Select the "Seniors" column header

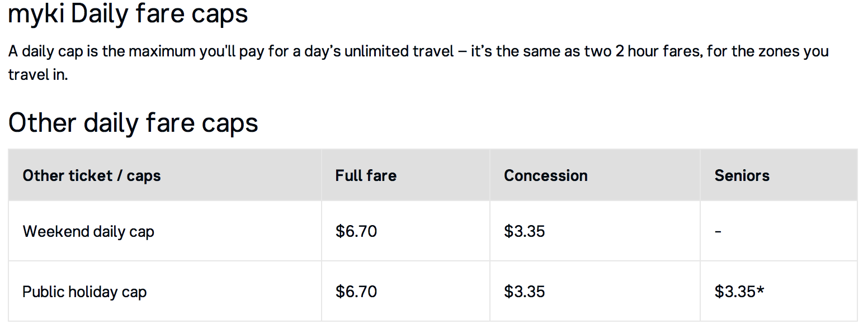tap(742, 175)
